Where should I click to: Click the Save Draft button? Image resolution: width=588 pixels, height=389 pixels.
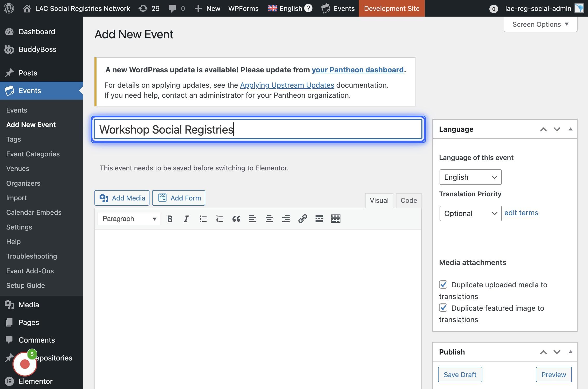[x=460, y=374]
